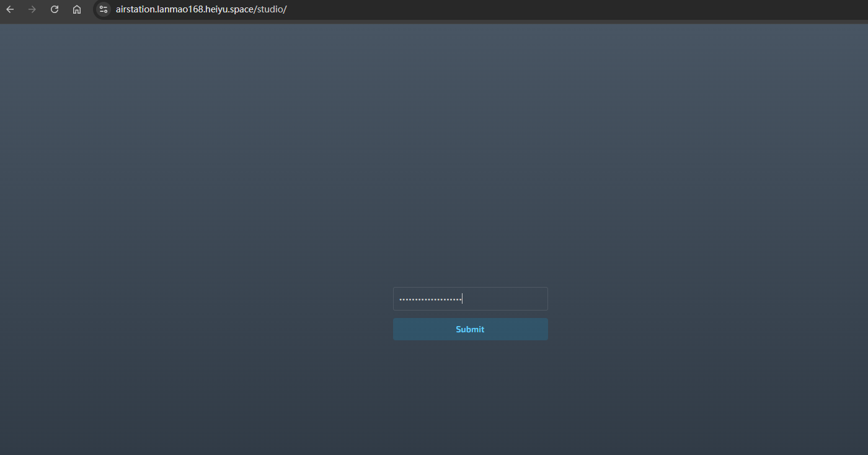Click inside the password field

[471, 299]
